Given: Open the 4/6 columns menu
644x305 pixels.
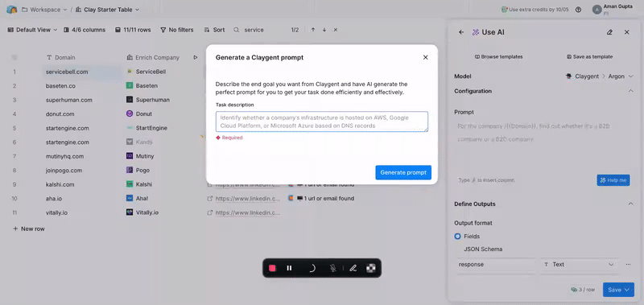Looking at the screenshot, I should click(x=85, y=30).
